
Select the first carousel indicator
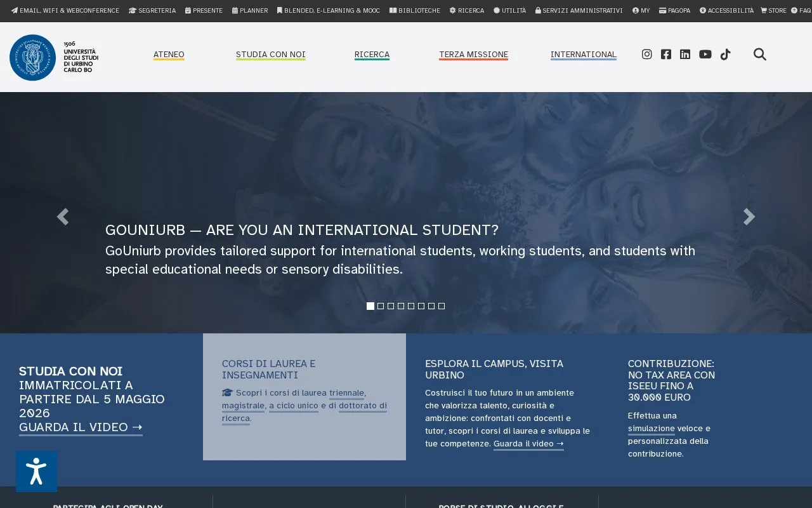pos(370,306)
